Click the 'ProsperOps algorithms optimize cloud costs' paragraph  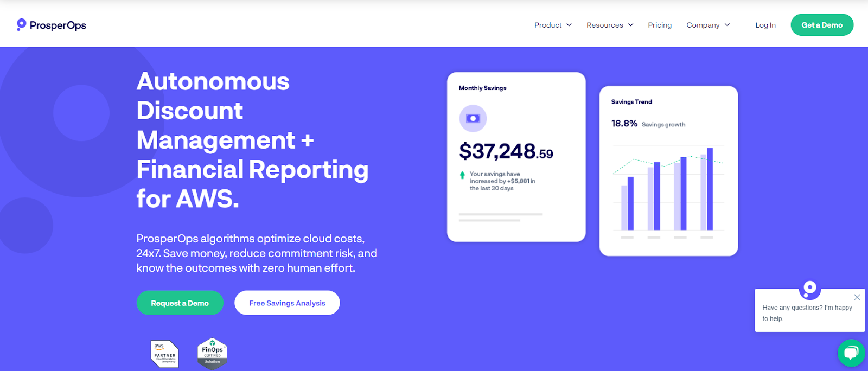tap(257, 253)
